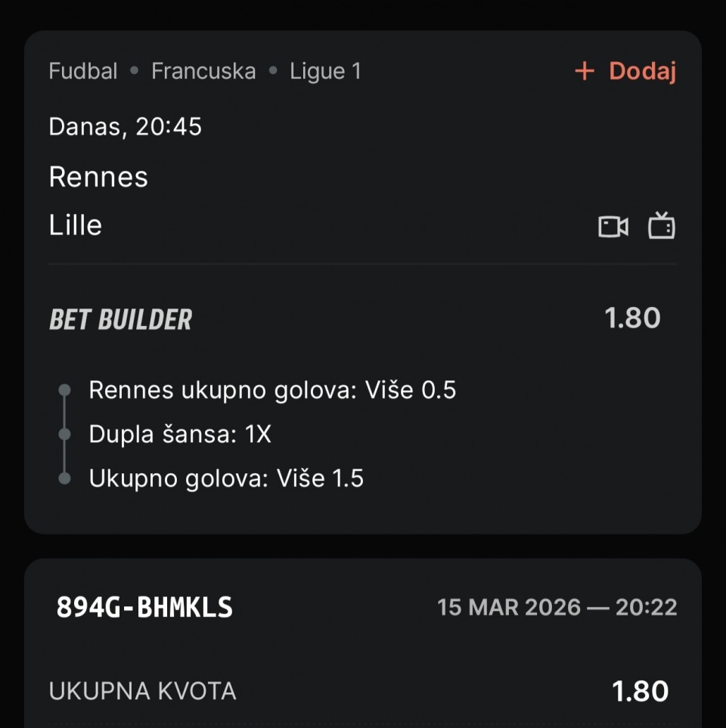This screenshot has height=728, width=726.
Task: Click the live video camera icon
Action: pos(613,226)
